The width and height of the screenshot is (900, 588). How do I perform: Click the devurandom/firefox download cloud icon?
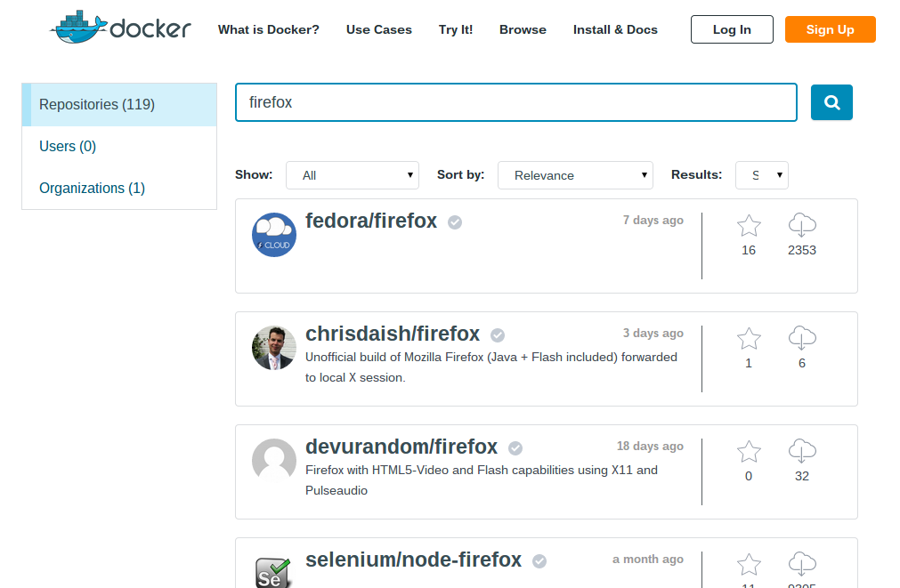coord(802,451)
